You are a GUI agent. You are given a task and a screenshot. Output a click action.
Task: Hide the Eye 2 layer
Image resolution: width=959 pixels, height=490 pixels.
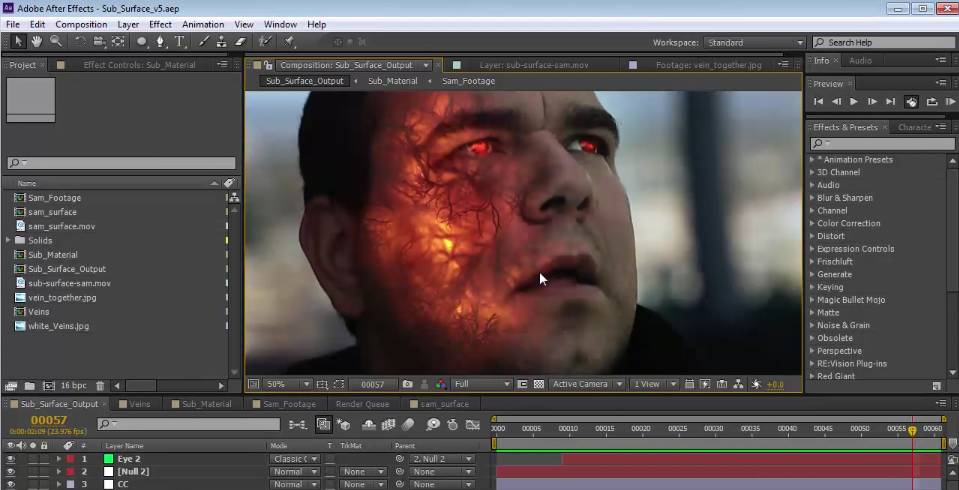pos(11,459)
